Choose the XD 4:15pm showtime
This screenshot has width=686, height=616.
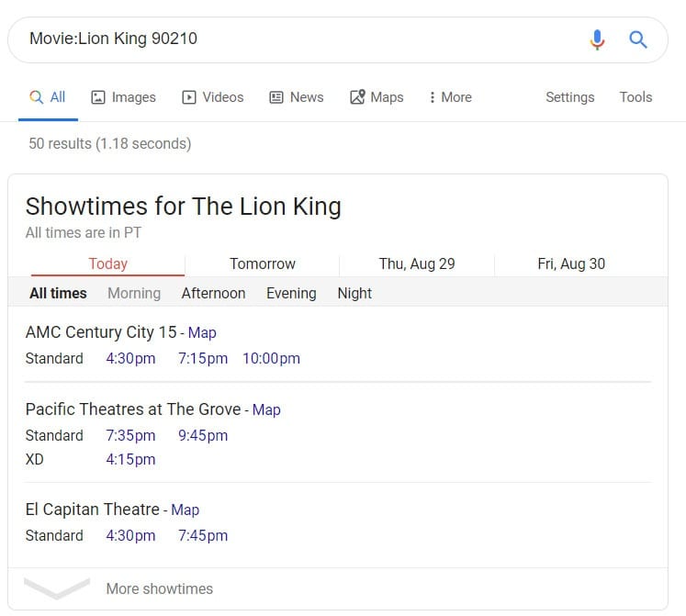coord(130,460)
